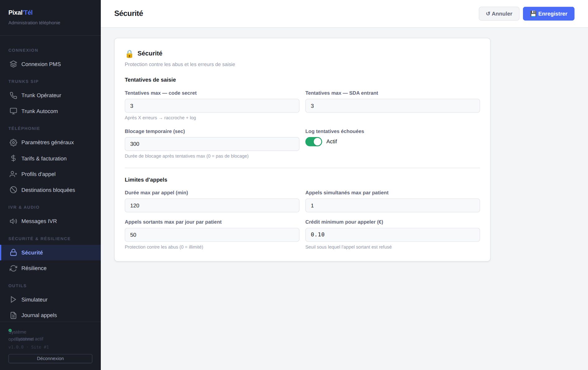Go to the Résilience sidebar entry
The height and width of the screenshot is (370, 588).
(x=50, y=268)
